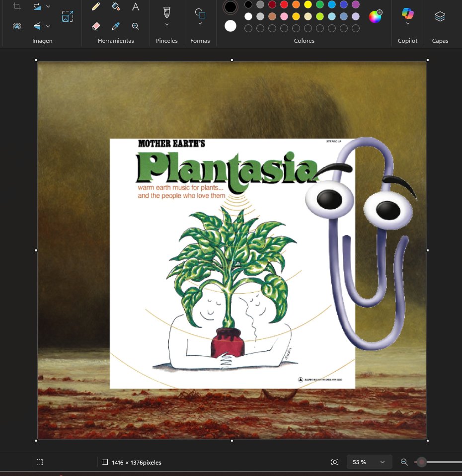The height and width of the screenshot is (476, 462).
Task: Select the secondary color white circle
Action: point(231,26)
